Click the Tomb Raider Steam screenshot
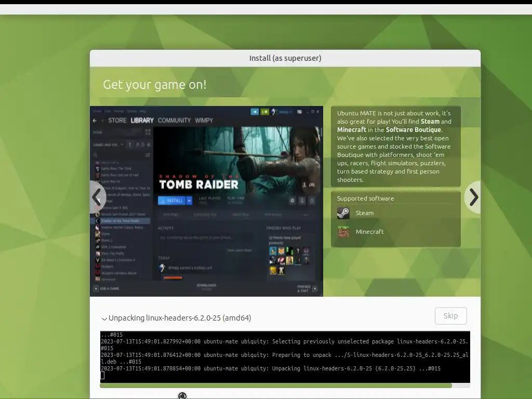Viewport: 532px width, 399px height. (x=206, y=201)
